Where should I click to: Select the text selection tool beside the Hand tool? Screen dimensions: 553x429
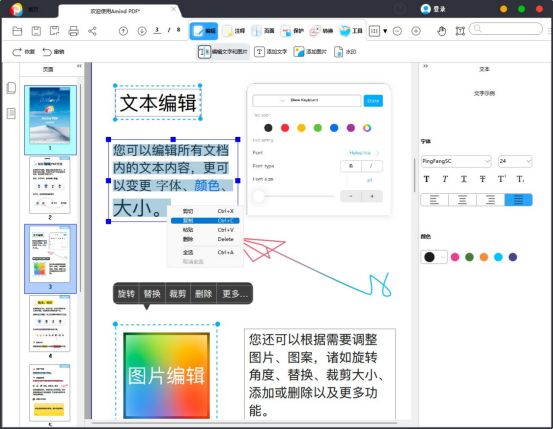pos(460,31)
